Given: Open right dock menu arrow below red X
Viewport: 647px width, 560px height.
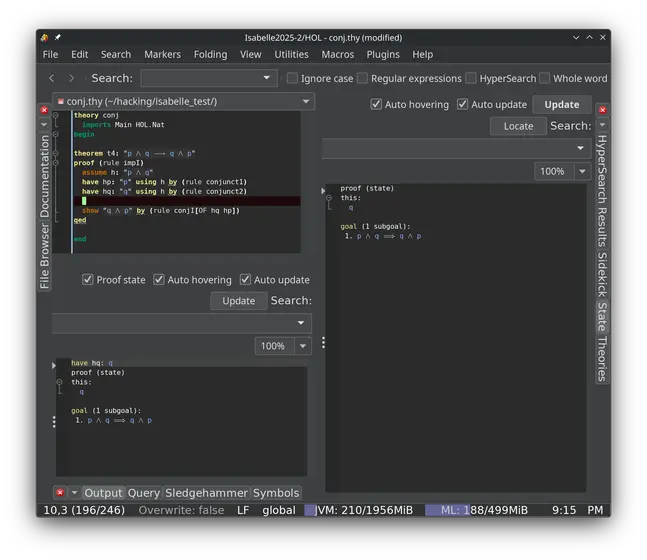Looking at the screenshot, I should pos(602,124).
